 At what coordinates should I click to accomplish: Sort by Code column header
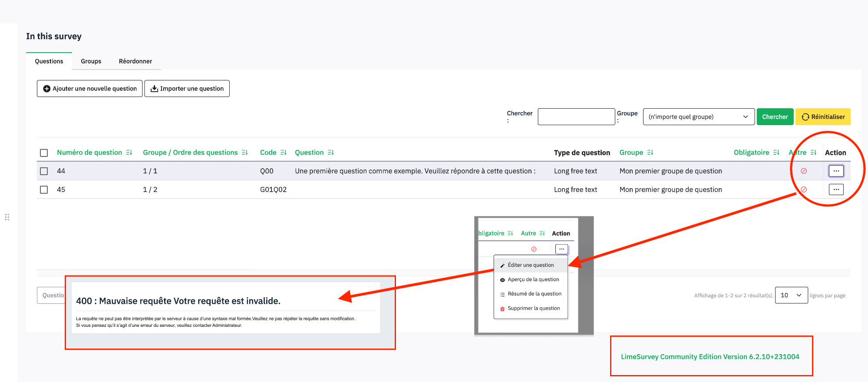click(268, 153)
